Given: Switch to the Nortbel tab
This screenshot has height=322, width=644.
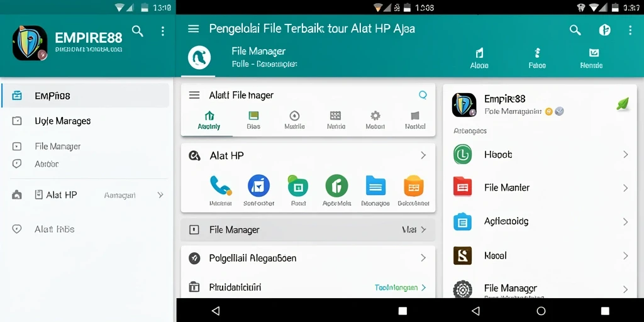Looking at the screenshot, I should (x=415, y=120).
